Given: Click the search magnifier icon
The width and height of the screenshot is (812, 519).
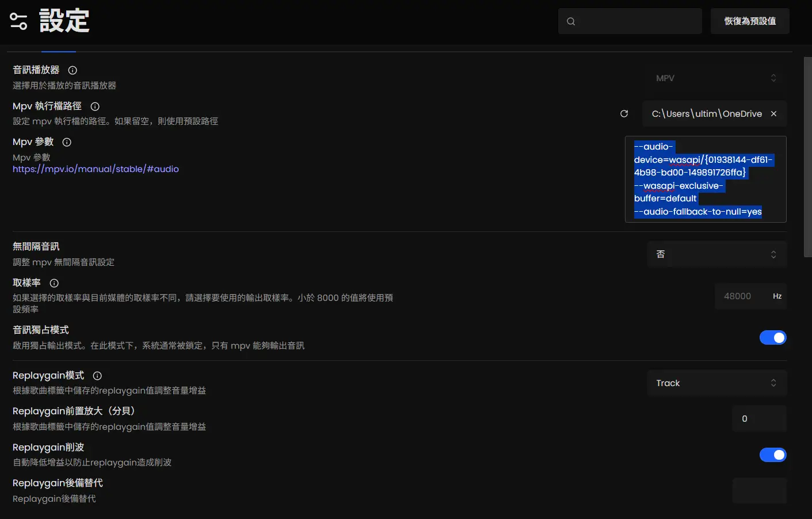Looking at the screenshot, I should pyautogui.click(x=571, y=21).
